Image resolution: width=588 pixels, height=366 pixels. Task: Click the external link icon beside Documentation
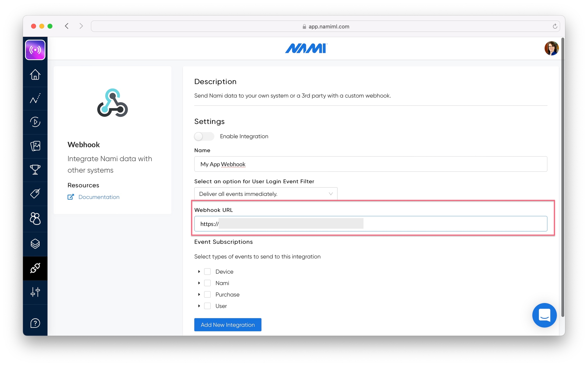tap(71, 197)
